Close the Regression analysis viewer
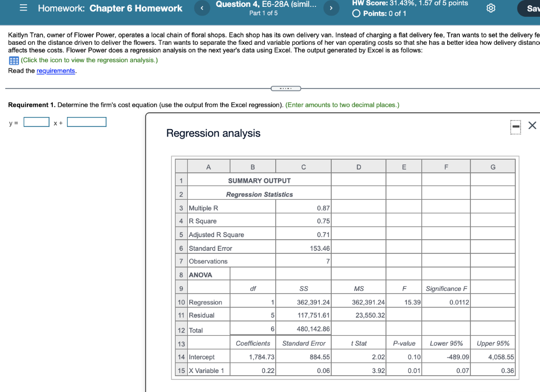Viewport: 540px width, 392px height. (x=532, y=125)
